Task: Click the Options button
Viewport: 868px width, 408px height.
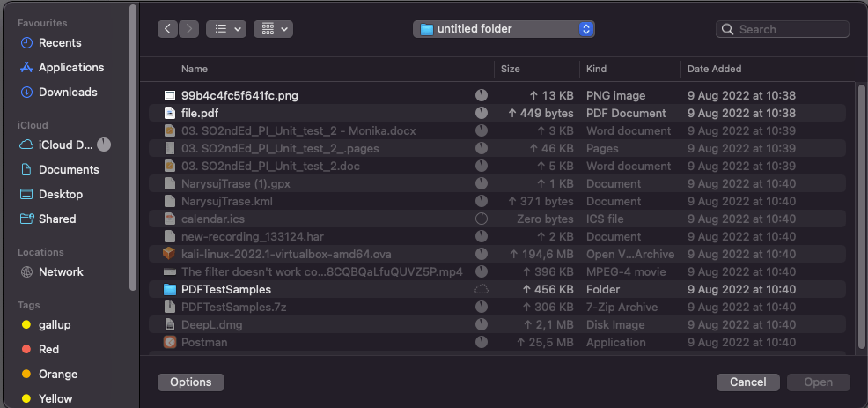Action: pyautogui.click(x=191, y=382)
